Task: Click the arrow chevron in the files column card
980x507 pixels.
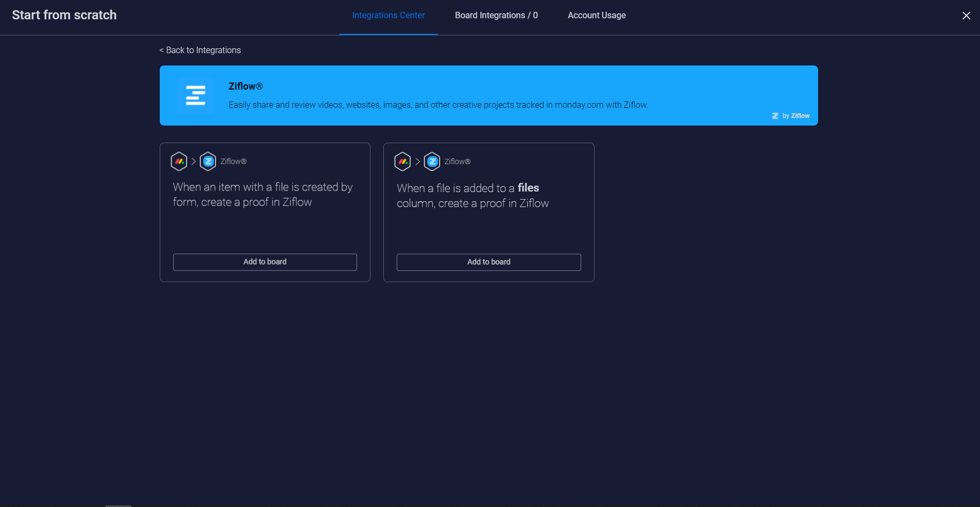Action: click(418, 161)
